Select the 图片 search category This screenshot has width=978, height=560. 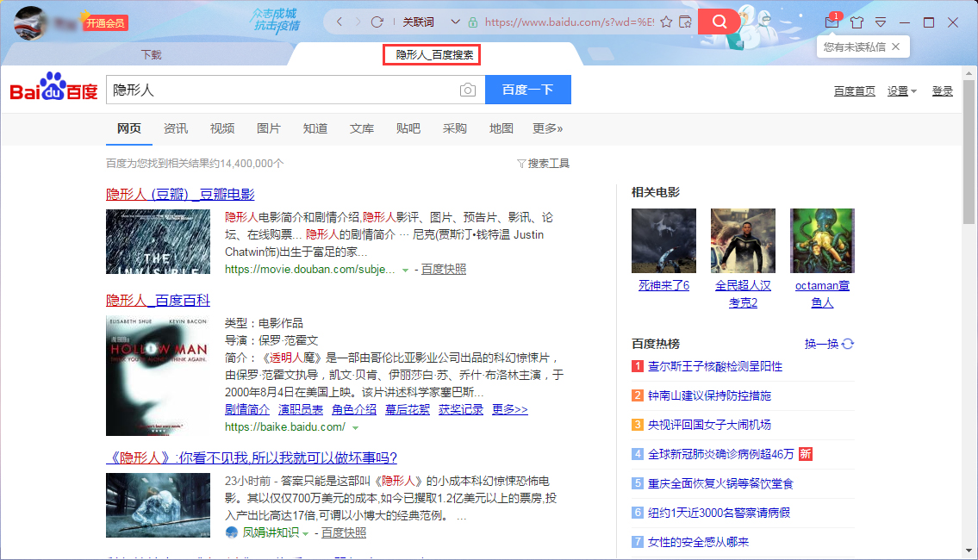click(268, 128)
